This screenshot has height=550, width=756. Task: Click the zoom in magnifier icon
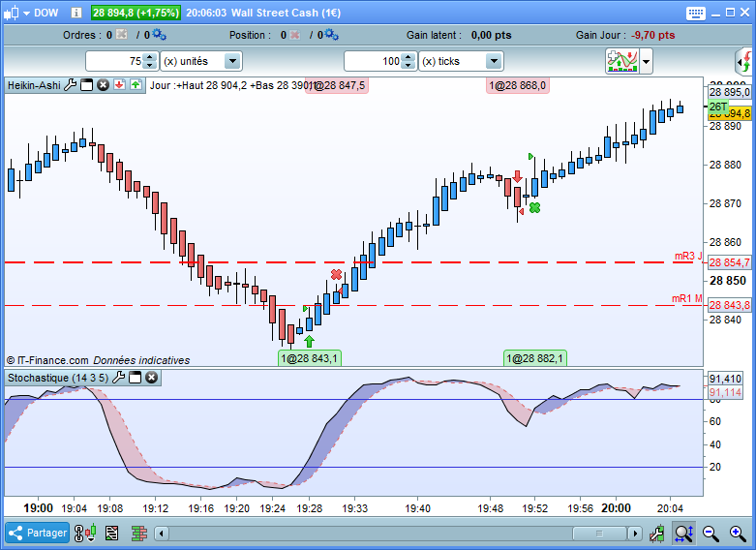[x=738, y=534]
